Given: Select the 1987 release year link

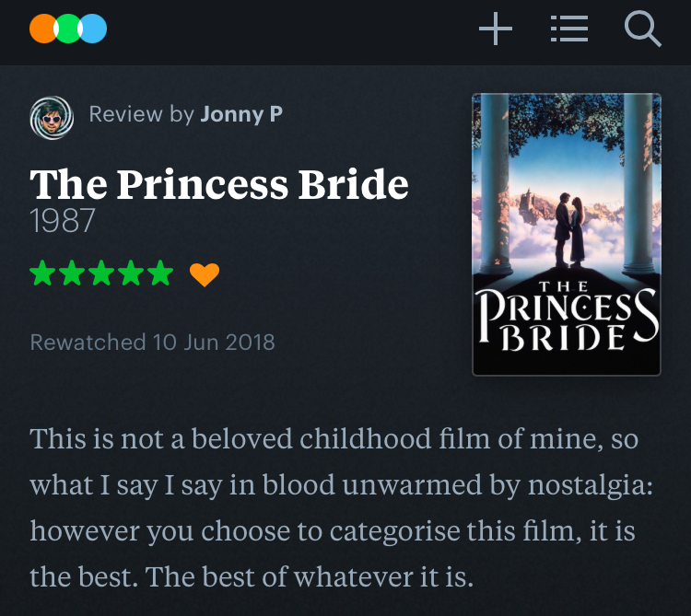Looking at the screenshot, I should tap(63, 222).
